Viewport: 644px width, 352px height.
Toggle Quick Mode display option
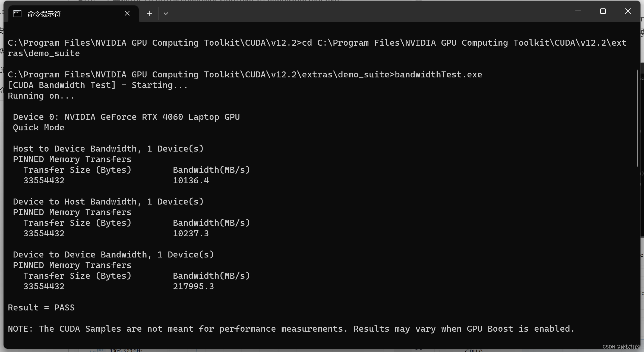38,127
